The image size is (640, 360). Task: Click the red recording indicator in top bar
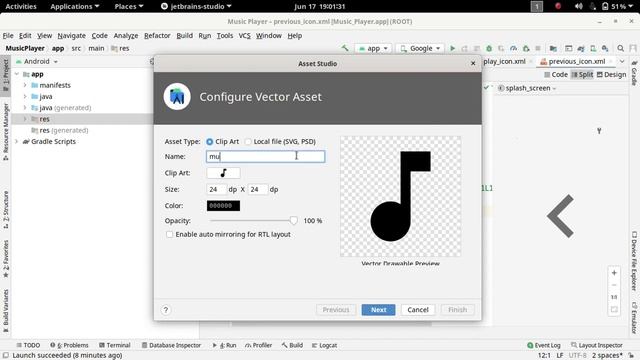pyautogui.click(x=558, y=6)
